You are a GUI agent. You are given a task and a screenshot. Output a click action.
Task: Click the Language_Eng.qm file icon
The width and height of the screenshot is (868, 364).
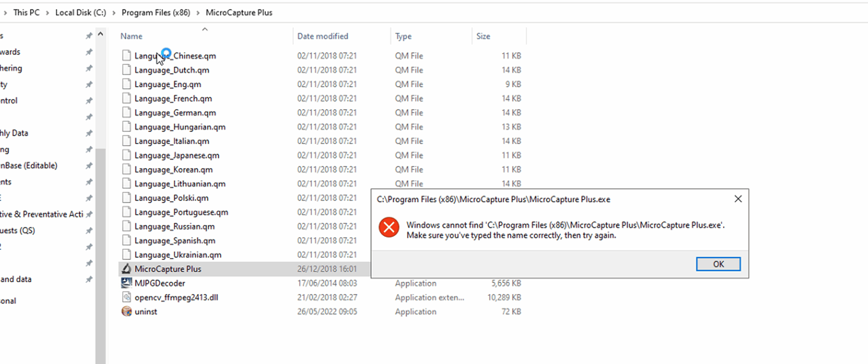click(126, 84)
